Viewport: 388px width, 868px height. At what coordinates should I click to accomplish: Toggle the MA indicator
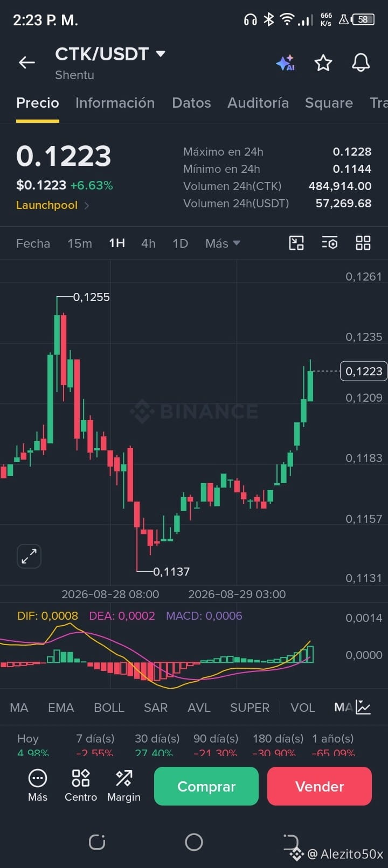pos(19,708)
